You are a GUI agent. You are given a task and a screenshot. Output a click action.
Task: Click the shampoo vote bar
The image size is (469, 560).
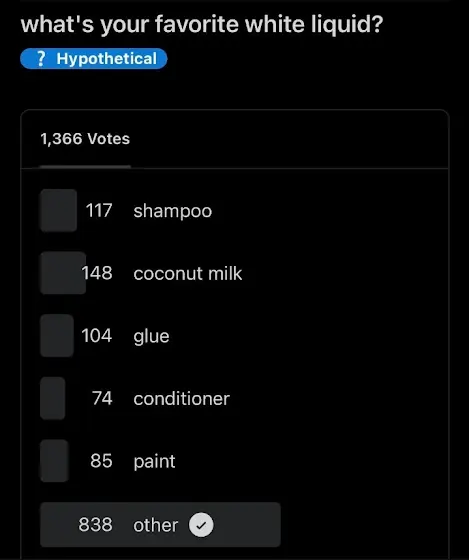(x=59, y=211)
